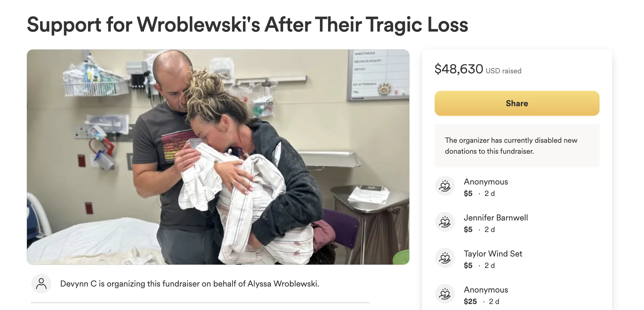The height and width of the screenshot is (310, 644).
Task: Click the $5 amount under Jennifer Barnwell
Action: coord(468,229)
